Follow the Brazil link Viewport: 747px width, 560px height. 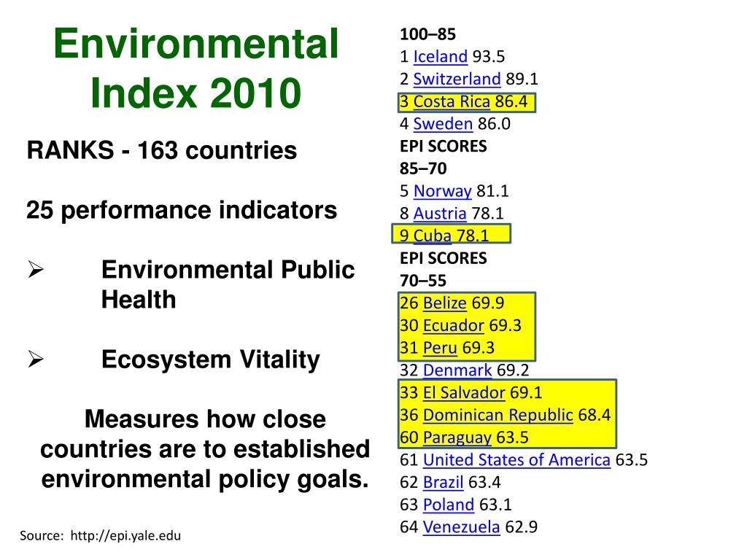(443, 483)
